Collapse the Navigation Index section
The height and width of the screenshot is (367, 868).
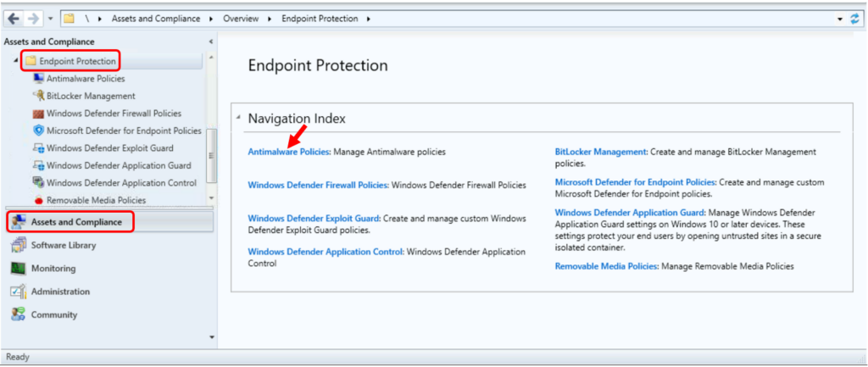point(238,117)
